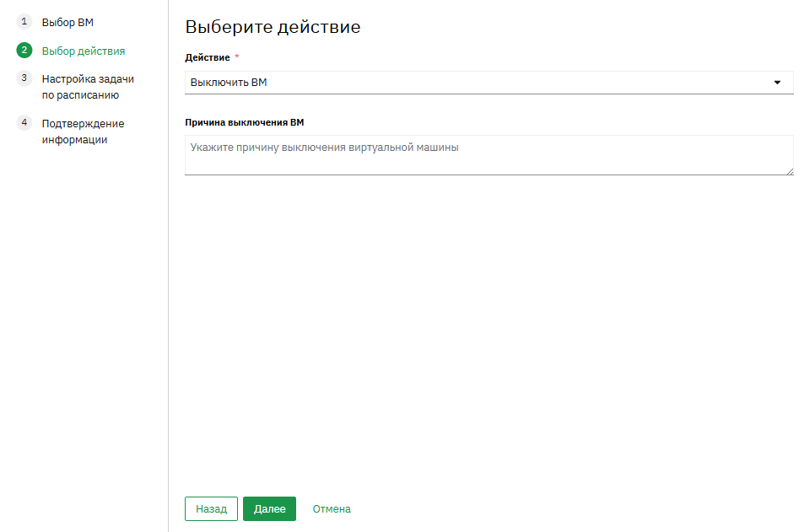Viewport: 810px width, 532px height.
Task: Click the Действие field label
Action: point(208,57)
